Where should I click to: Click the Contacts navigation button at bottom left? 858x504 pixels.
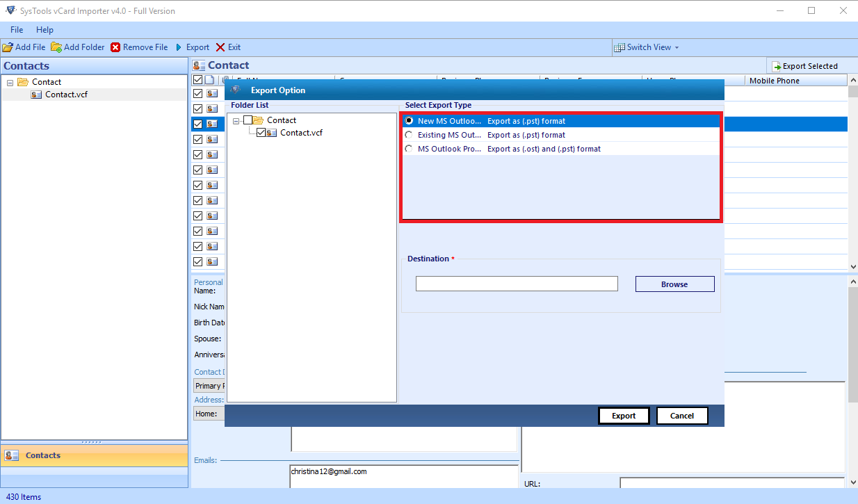pyautogui.click(x=94, y=456)
